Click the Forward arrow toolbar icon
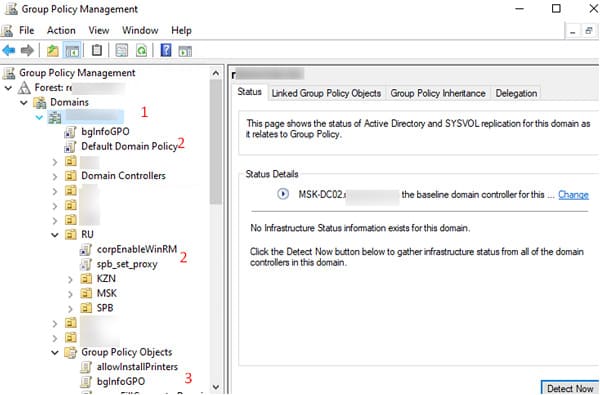600x395 pixels. (x=27, y=50)
